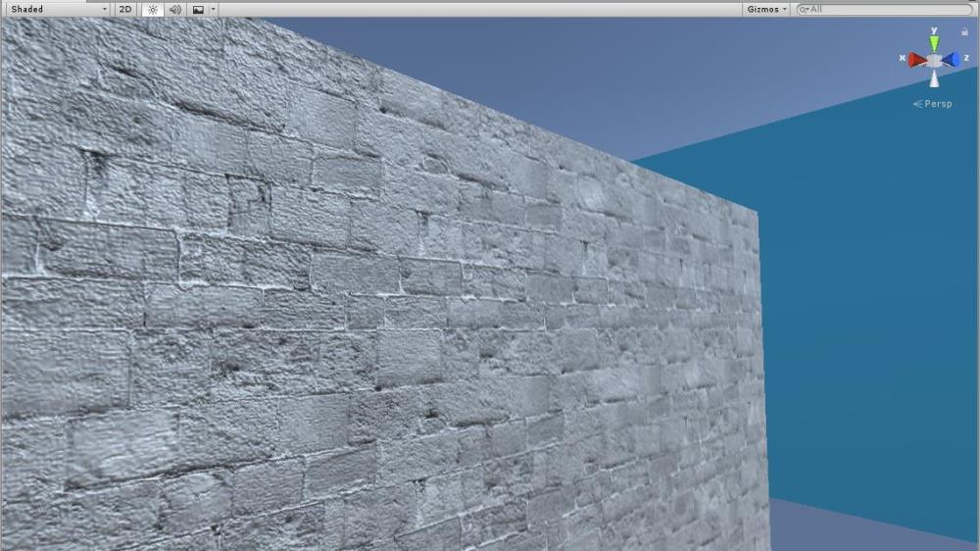Toggle scene audio speaker icon
This screenshot has height=551, width=980.
175,10
